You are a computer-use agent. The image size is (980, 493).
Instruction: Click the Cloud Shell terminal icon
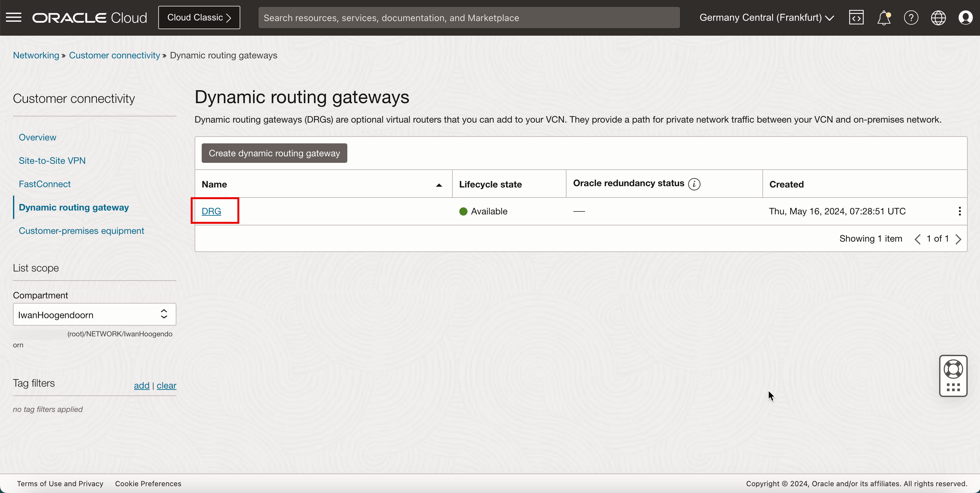[856, 17]
